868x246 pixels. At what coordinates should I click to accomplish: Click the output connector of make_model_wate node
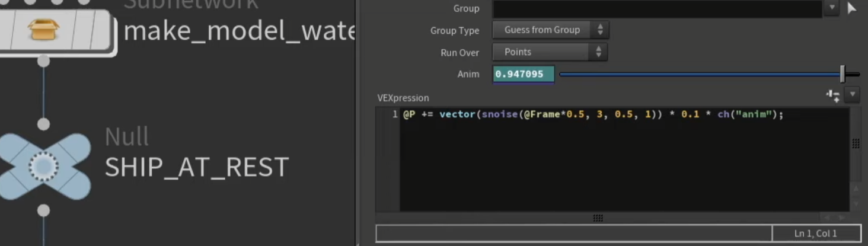(x=43, y=61)
